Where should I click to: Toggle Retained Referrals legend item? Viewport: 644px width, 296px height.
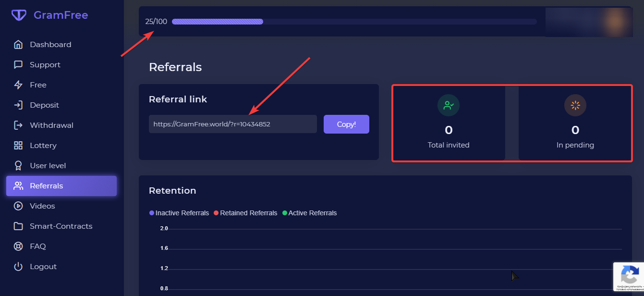245,213
